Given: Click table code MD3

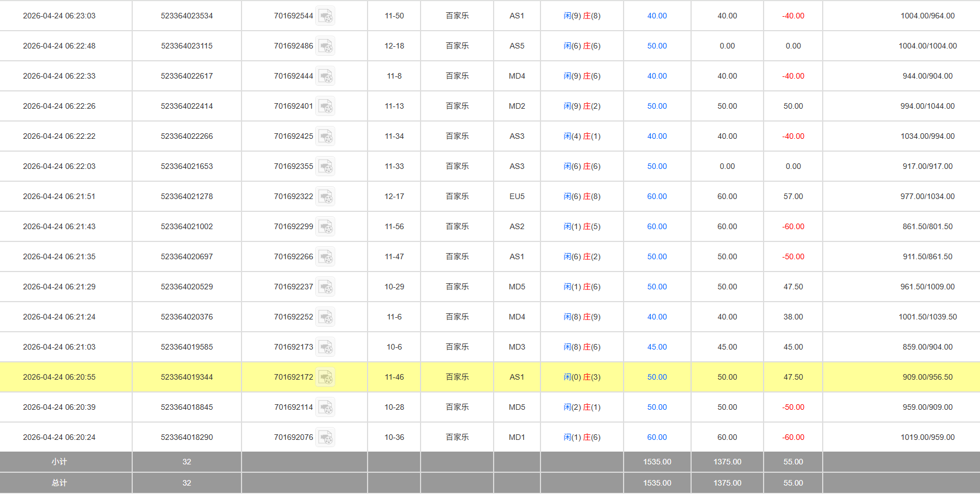Looking at the screenshot, I should click(517, 347).
